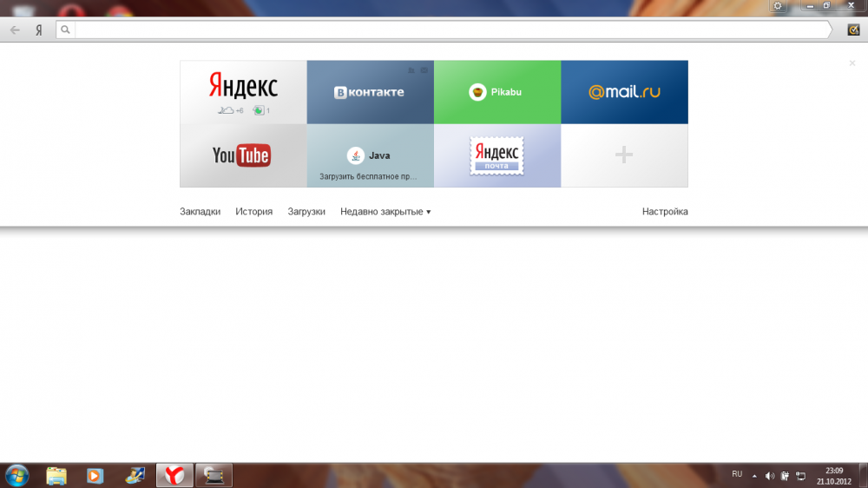Open the Яндекс Почта tile
The width and height of the screenshot is (868, 488).
[497, 155]
